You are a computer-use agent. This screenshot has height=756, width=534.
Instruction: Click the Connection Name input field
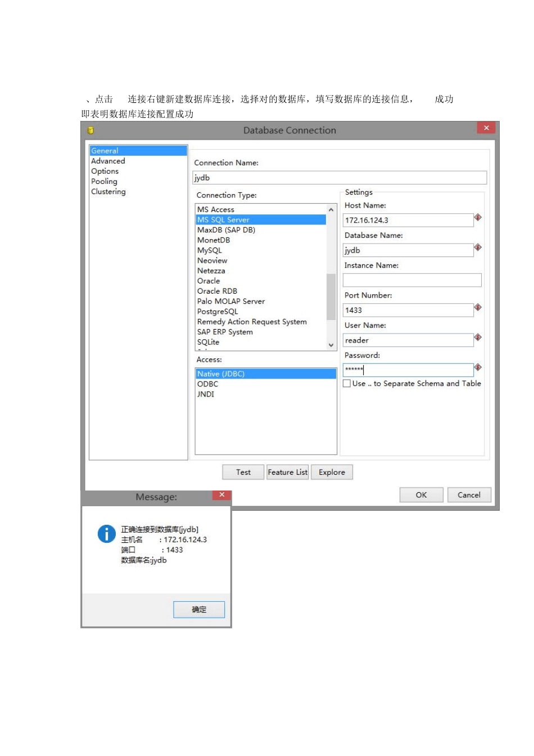340,178
